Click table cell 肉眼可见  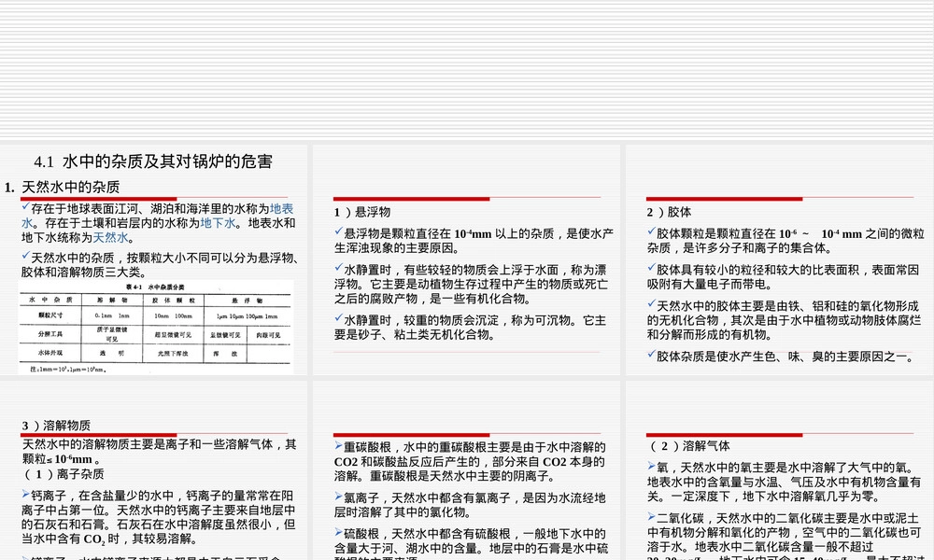click(268, 335)
